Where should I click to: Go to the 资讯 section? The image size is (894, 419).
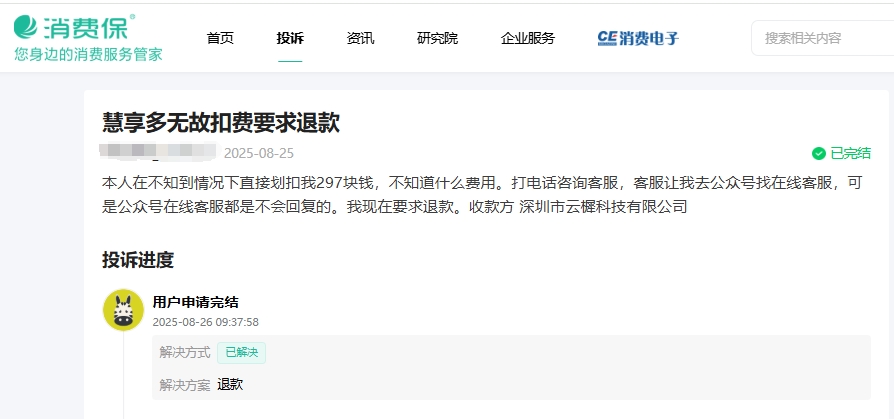(x=360, y=38)
